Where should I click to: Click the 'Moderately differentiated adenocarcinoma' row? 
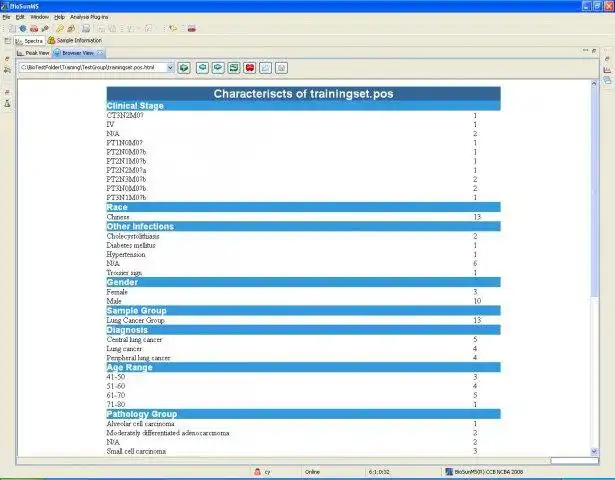(303, 433)
